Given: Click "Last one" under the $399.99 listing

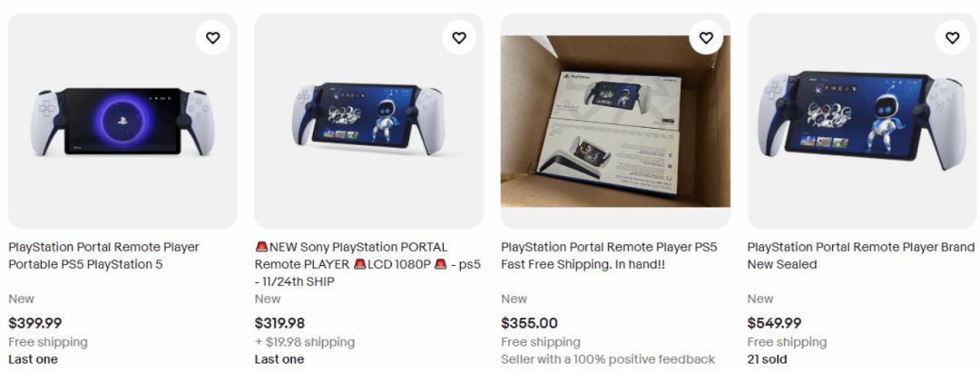Looking at the screenshot, I should (33, 359).
